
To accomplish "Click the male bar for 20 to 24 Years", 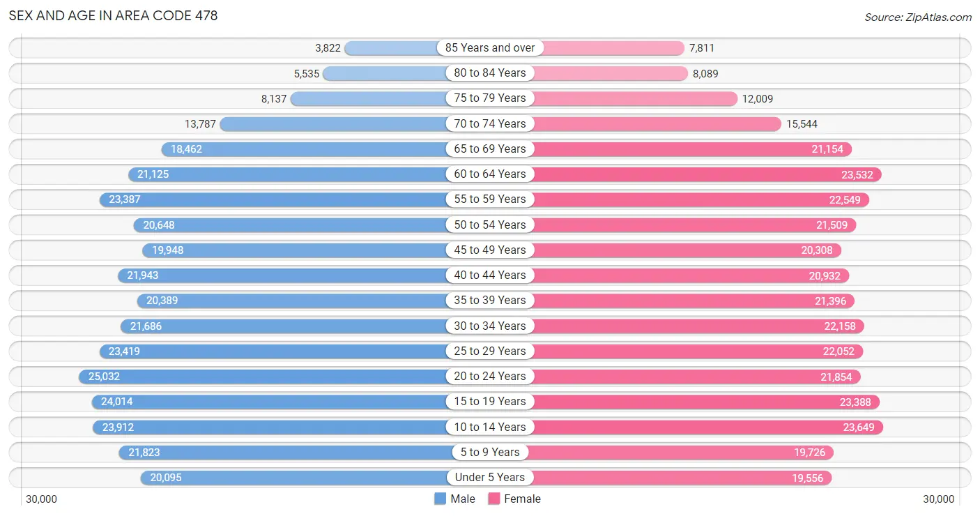I will 284,377.
